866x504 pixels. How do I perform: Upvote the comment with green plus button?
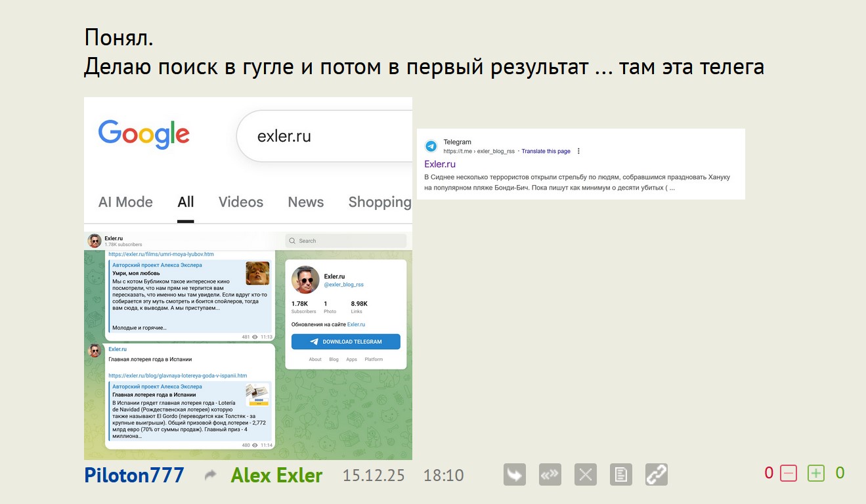[815, 473]
